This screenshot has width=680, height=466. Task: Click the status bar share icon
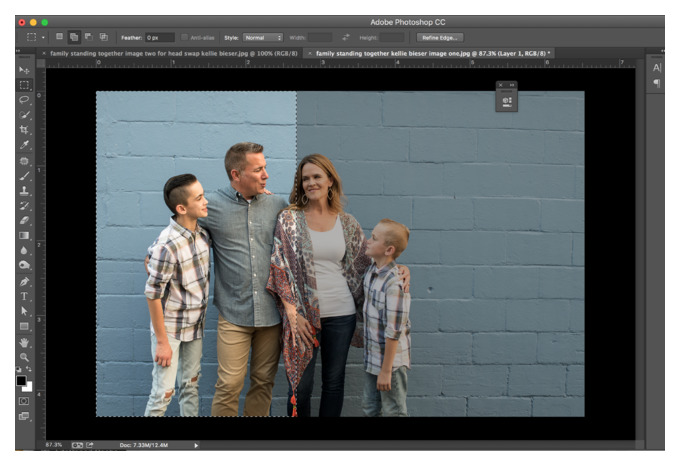coord(90,445)
